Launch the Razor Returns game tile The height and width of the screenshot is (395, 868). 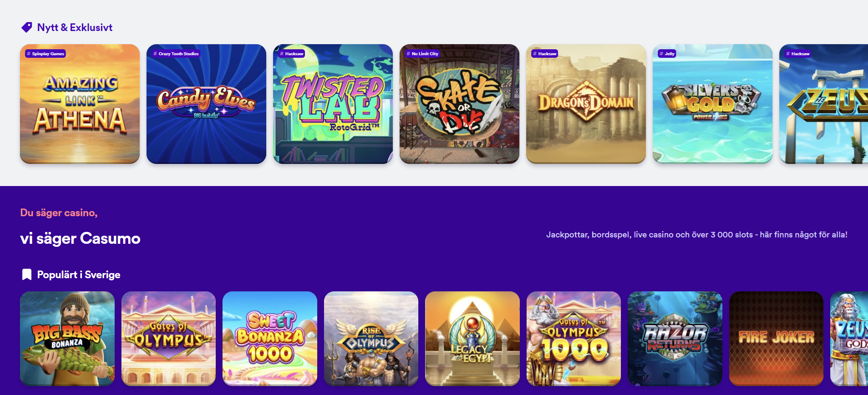click(675, 339)
